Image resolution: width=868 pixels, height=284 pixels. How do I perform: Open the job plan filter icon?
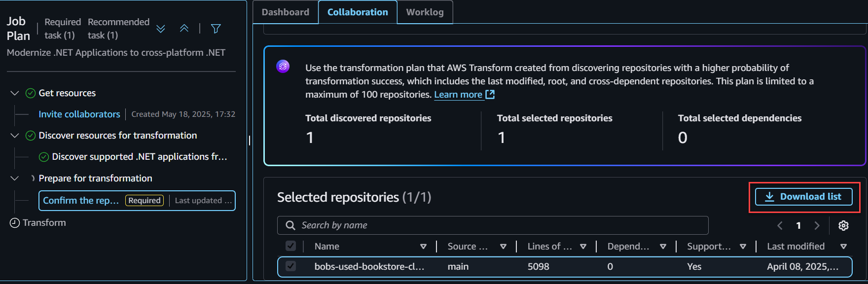[x=216, y=29]
